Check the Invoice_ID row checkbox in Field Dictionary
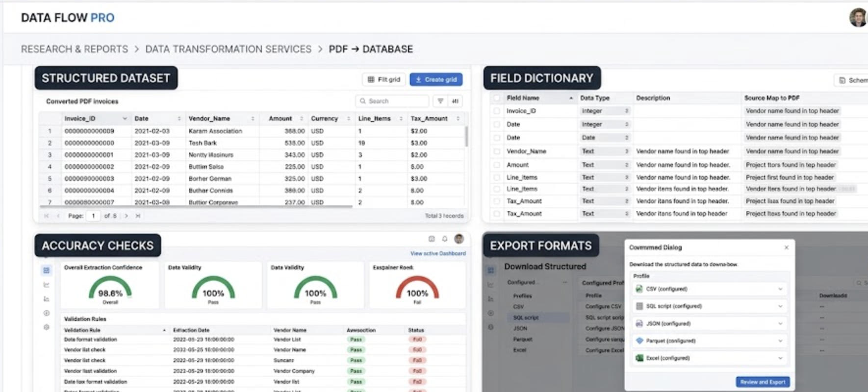This screenshot has height=392, width=868. pos(497,111)
